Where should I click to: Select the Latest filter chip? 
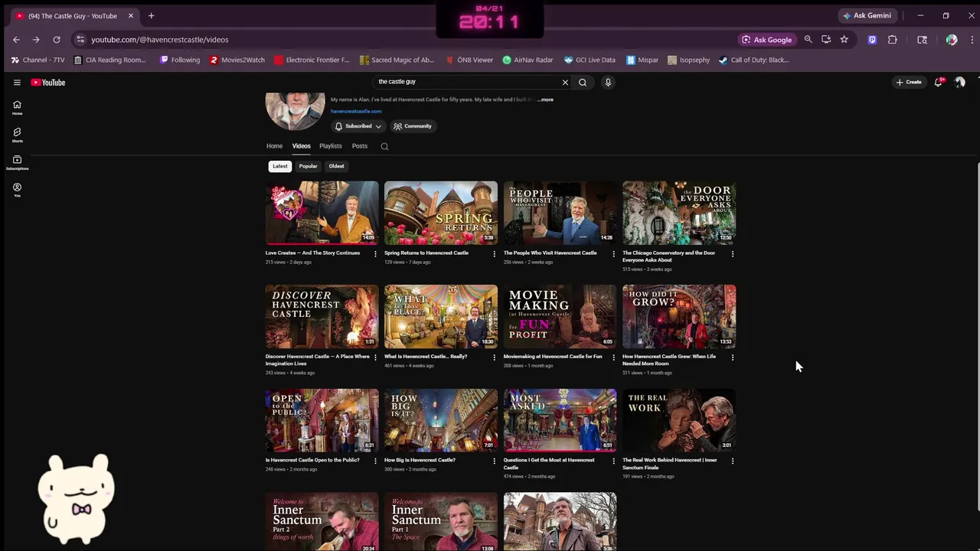point(280,166)
